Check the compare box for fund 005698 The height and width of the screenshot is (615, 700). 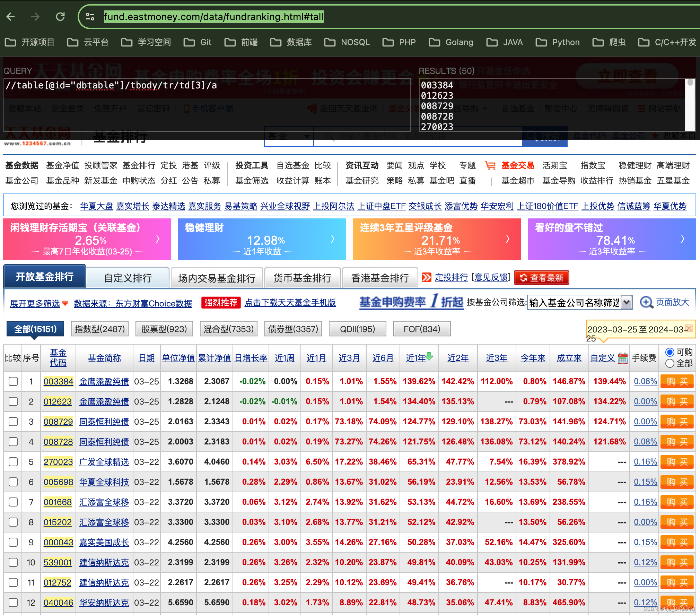tap(13, 482)
